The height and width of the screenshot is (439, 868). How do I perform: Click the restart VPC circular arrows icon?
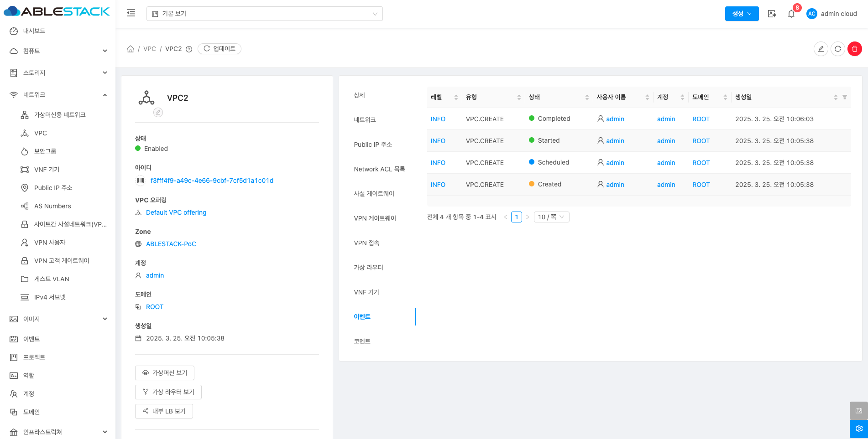(x=837, y=49)
